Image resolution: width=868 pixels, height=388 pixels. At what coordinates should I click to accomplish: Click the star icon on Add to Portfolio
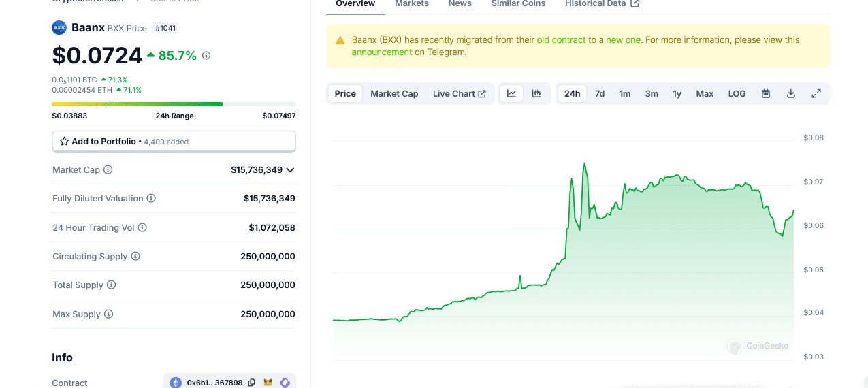click(64, 142)
